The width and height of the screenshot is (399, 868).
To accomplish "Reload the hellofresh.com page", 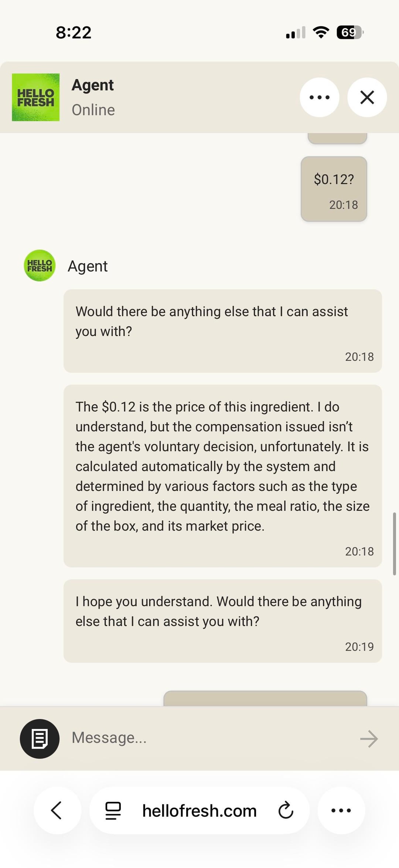I will coord(286,810).
